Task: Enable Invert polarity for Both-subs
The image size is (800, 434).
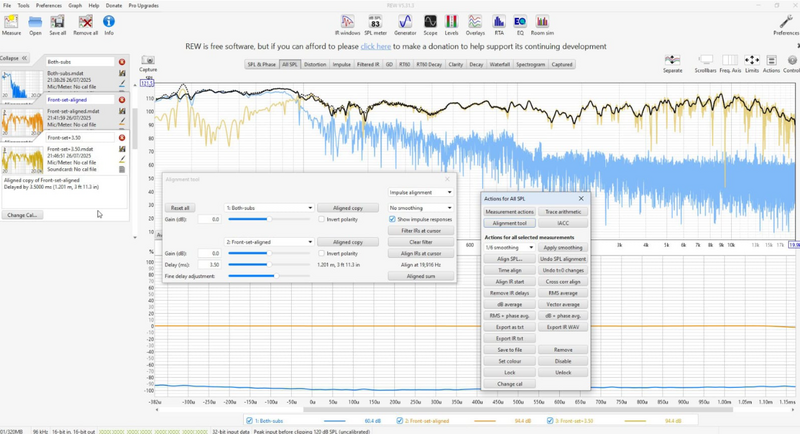Action: (321, 219)
